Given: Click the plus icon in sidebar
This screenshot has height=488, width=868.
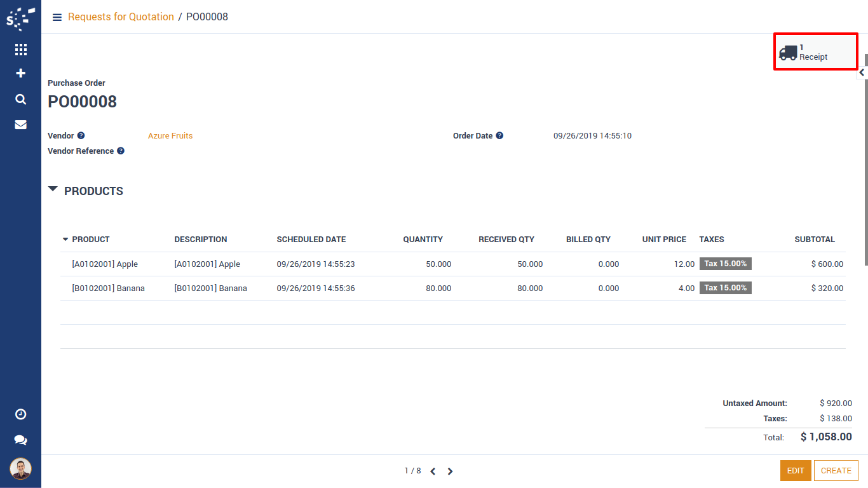Looking at the screenshot, I should (x=20, y=74).
